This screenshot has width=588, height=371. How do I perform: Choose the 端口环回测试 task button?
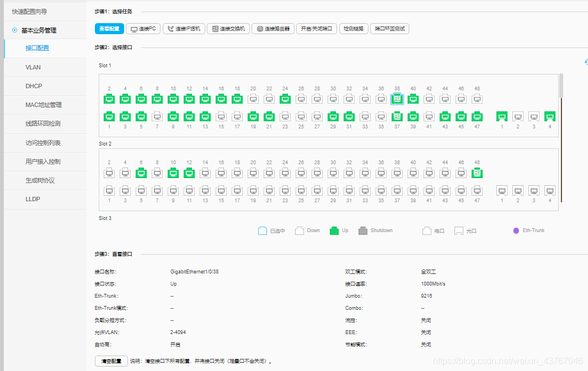[389, 29]
